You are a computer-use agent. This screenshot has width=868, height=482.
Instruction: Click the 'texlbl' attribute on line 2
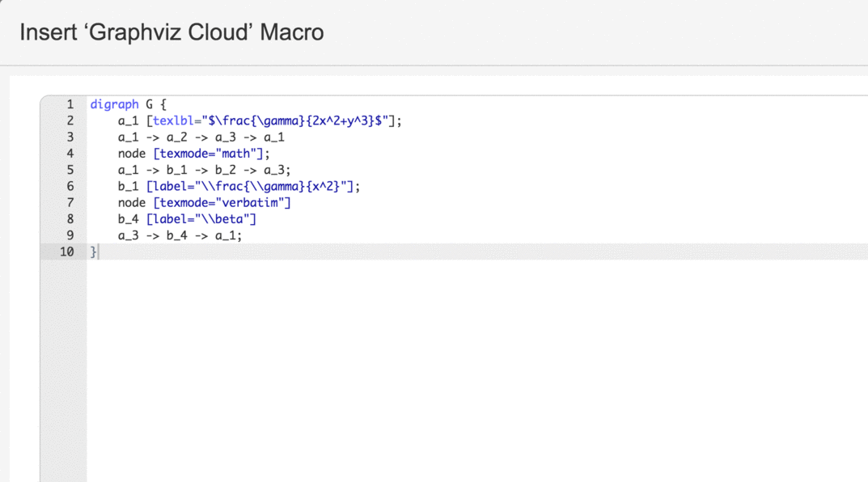(x=174, y=120)
